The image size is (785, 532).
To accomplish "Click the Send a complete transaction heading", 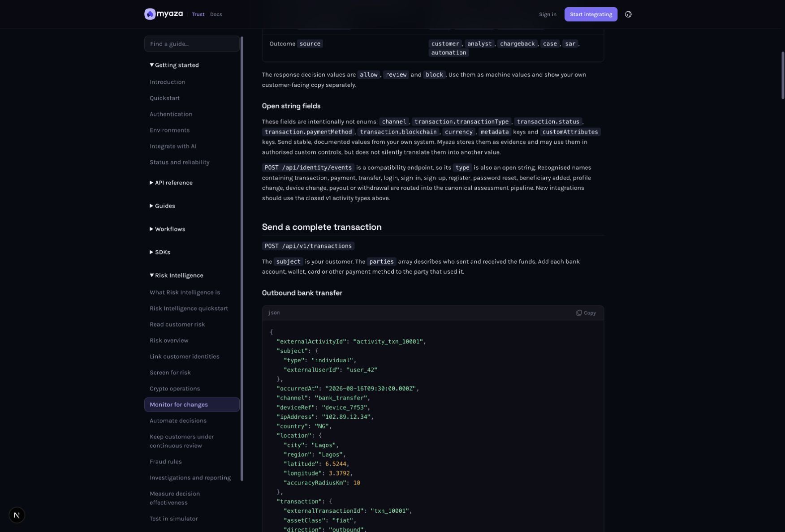I will (322, 227).
